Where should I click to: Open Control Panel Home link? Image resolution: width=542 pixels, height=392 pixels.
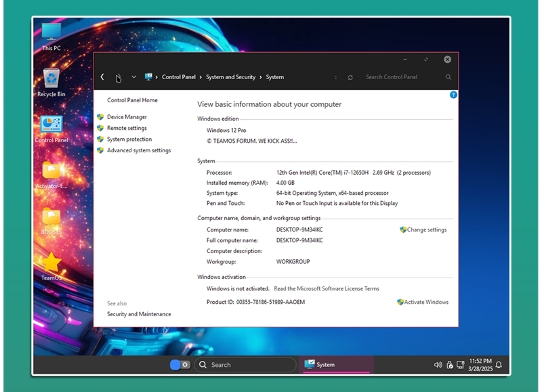132,100
